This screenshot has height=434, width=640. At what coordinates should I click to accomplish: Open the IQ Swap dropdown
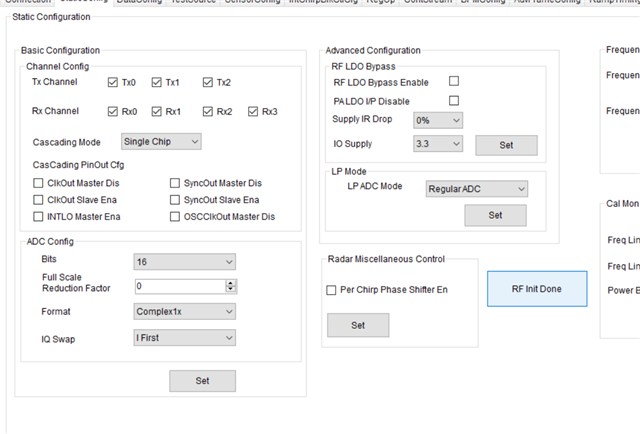click(x=184, y=338)
